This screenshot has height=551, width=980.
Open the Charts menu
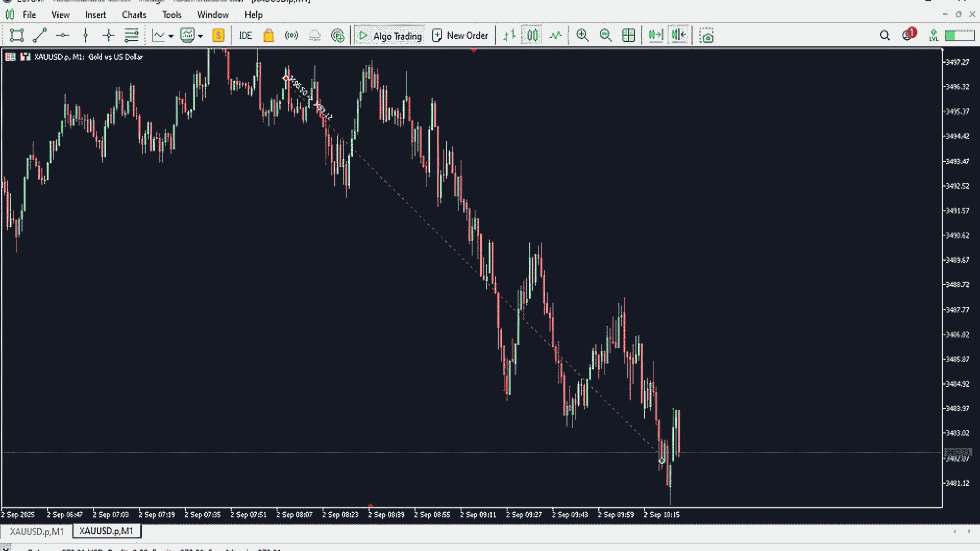click(x=134, y=15)
